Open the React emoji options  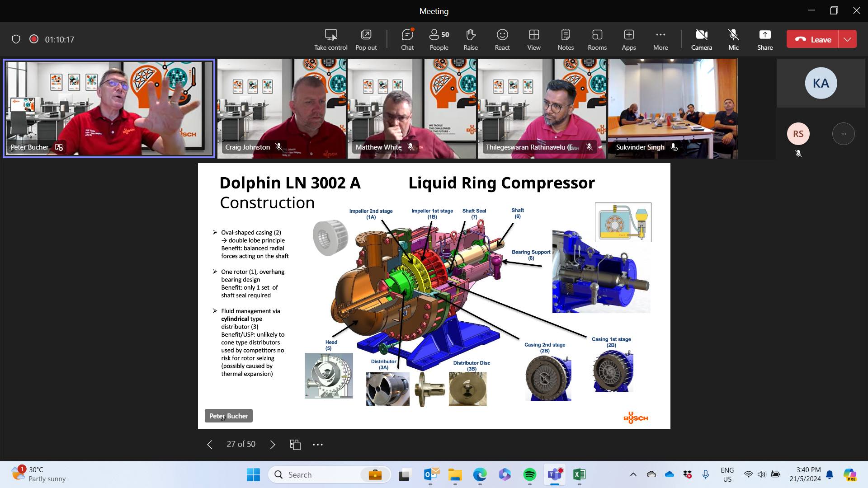point(502,40)
